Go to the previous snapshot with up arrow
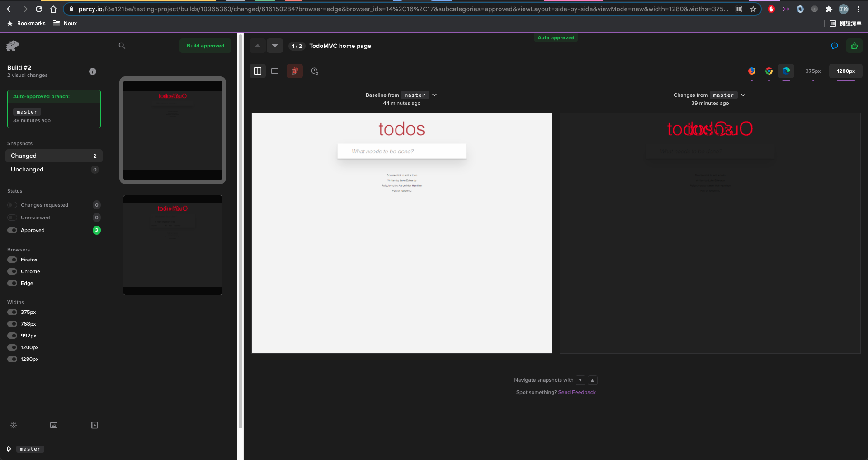868x460 pixels. (258, 46)
